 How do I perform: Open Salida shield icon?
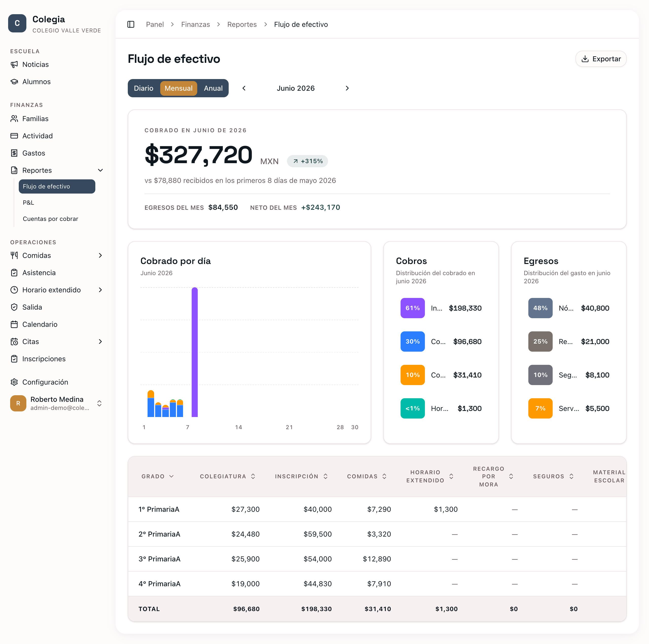pos(14,307)
